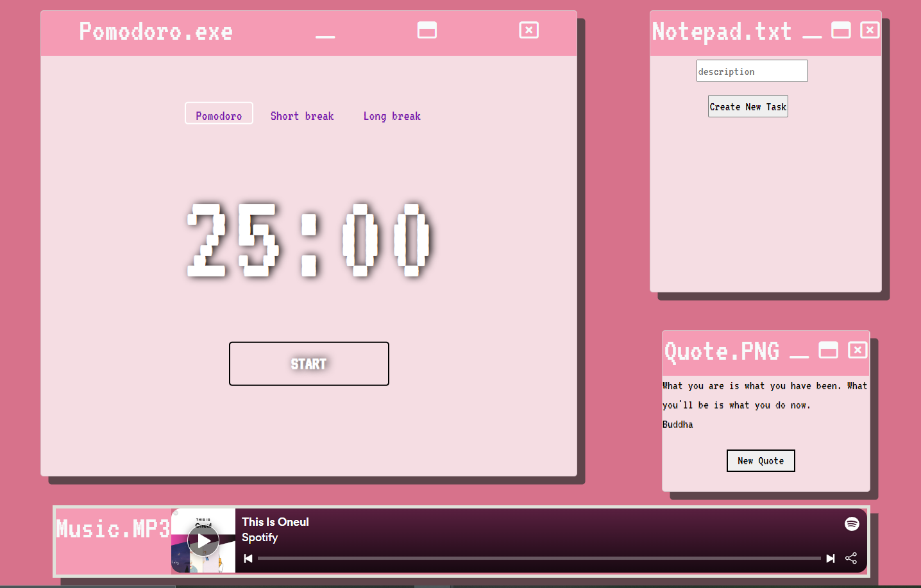
Task: Skip to previous track in Spotify player
Action: pyautogui.click(x=248, y=559)
